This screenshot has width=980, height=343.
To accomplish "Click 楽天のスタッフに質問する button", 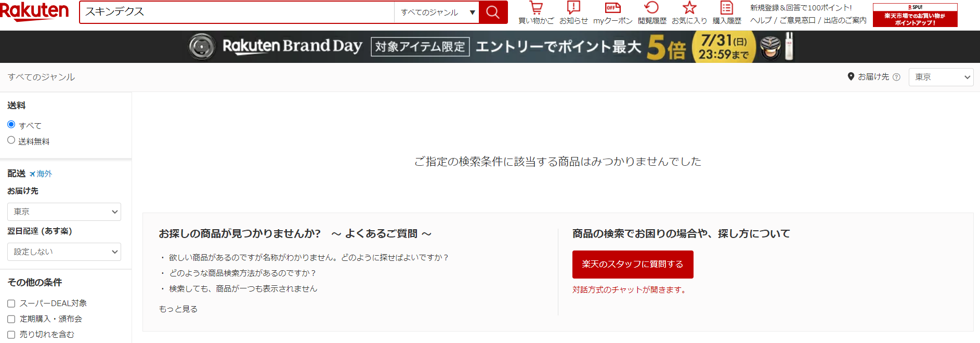I will pyautogui.click(x=633, y=264).
